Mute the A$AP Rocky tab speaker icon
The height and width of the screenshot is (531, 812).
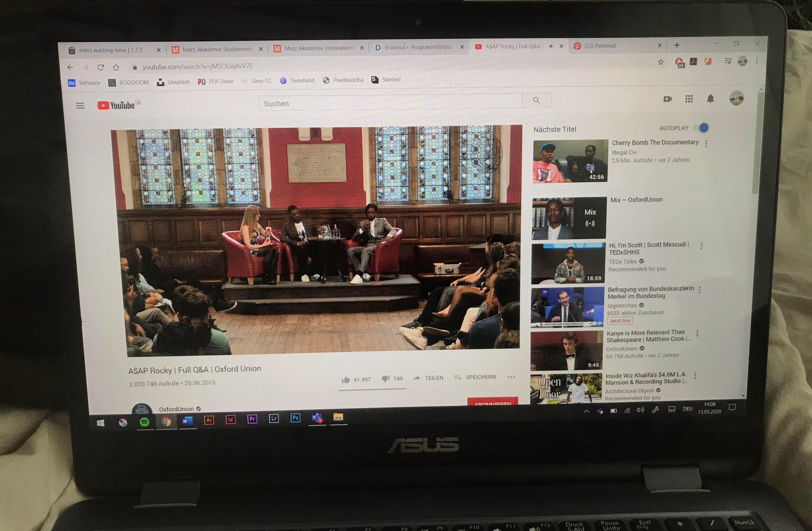click(x=551, y=46)
